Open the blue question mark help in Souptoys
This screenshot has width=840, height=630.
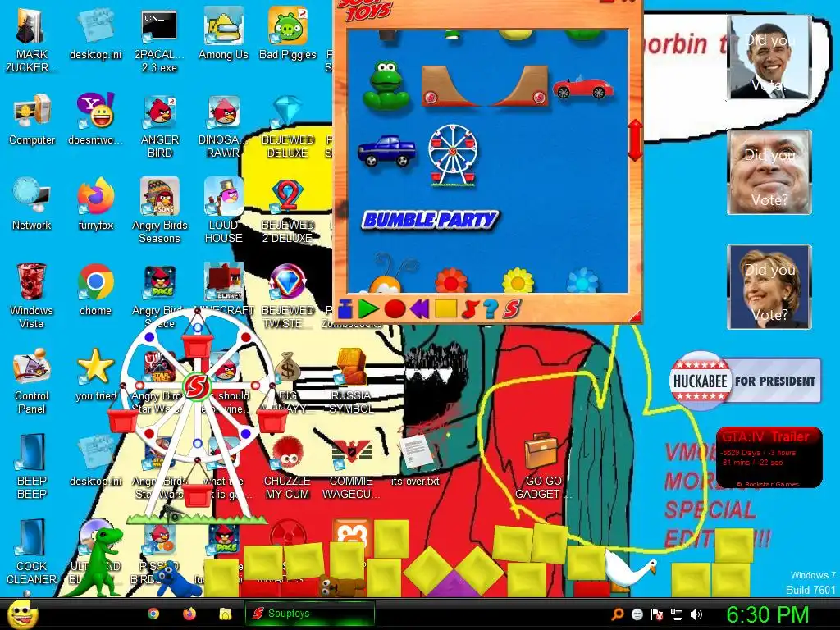point(491,309)
